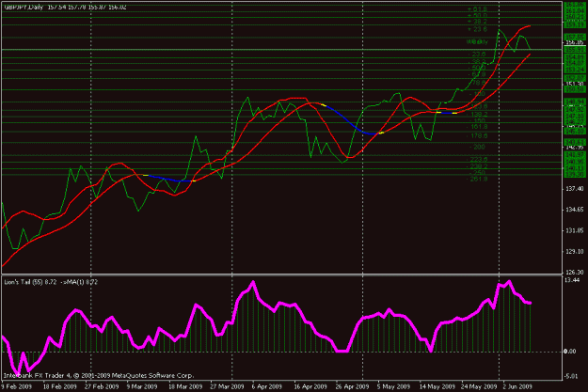Screen dimensions: 588x392
Task: Click the green 145.10 price tag
Action: click(575, 132)
